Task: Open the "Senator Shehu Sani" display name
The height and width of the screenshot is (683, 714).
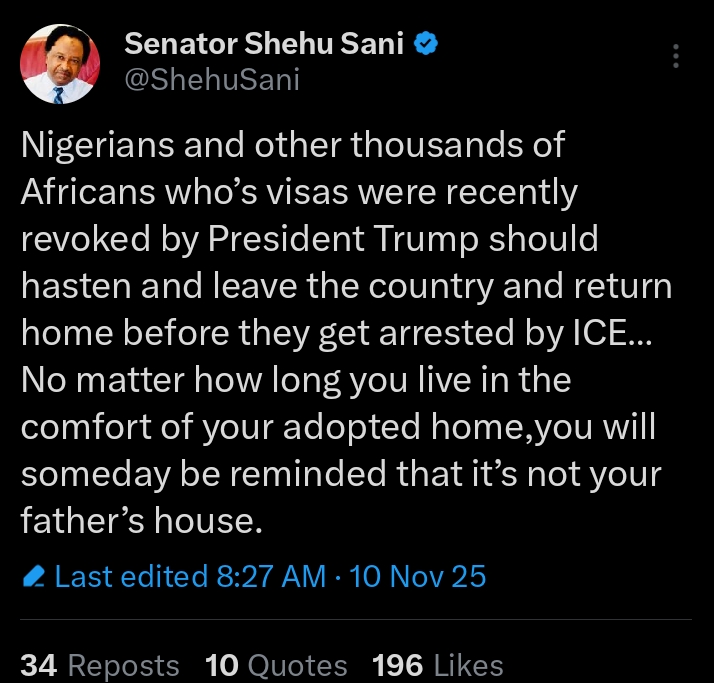Action: 262,45
